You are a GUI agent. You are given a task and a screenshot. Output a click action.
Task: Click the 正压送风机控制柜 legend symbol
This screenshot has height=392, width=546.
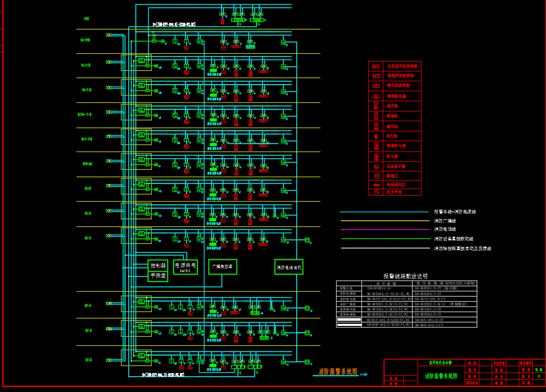pyautogui.click(x=376, y=66)
